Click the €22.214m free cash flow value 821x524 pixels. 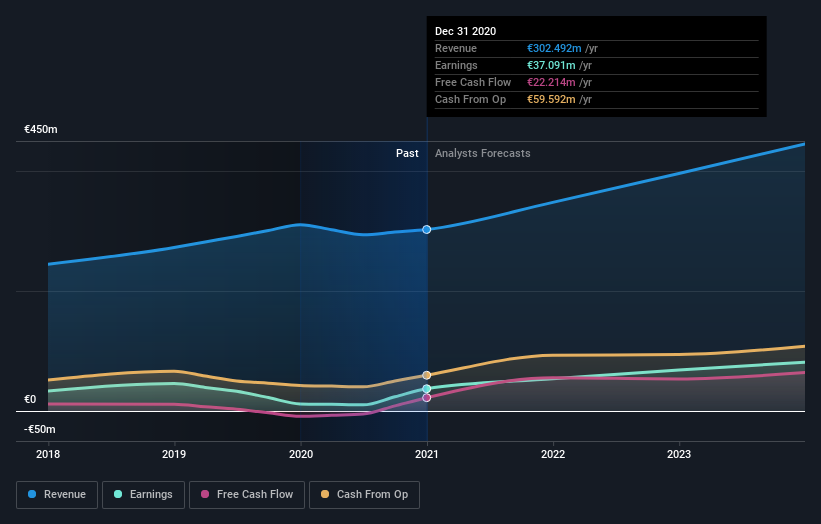tap(551, 82)
